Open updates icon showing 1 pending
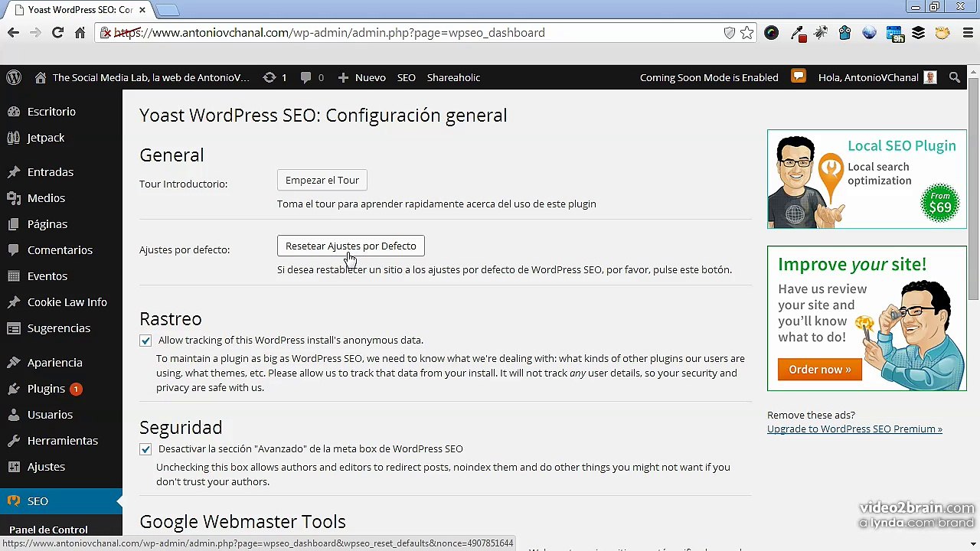This screenshot has width=980, height=551. [x=275, y=77]
